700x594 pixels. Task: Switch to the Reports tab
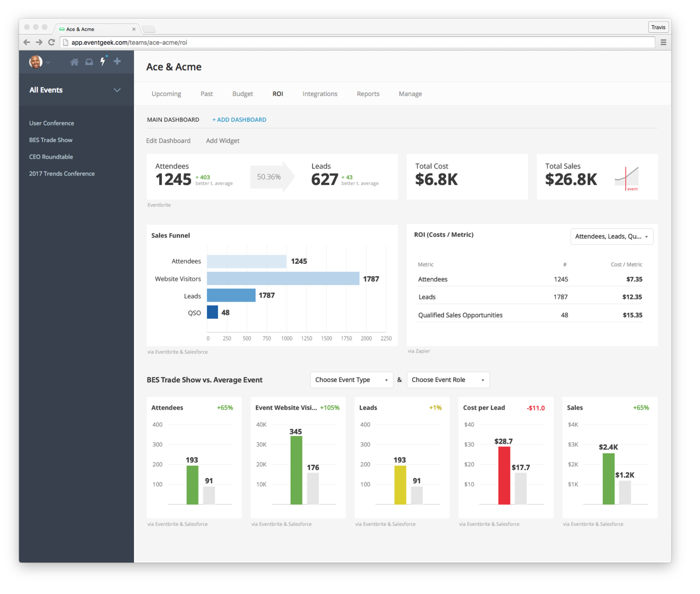[x=368, y=93]
